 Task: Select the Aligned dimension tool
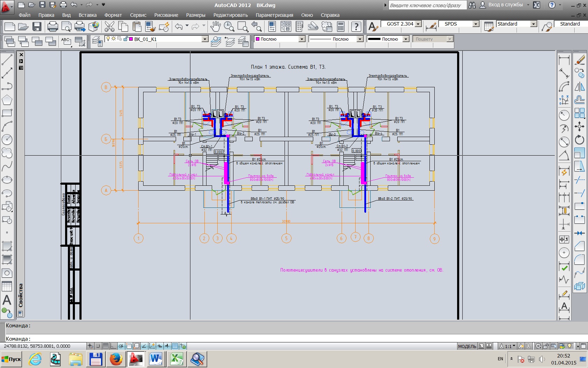tap(564, 73)
